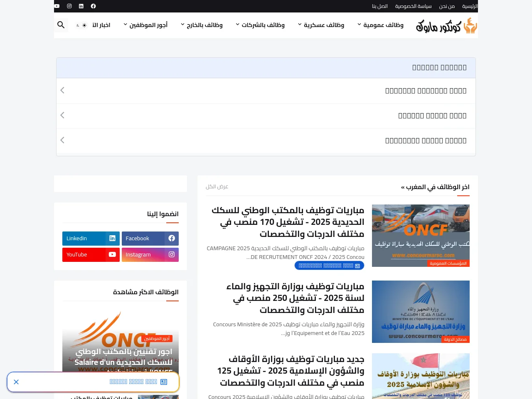Click اخر الوظائف في المغرب heading

coord(435,187)
